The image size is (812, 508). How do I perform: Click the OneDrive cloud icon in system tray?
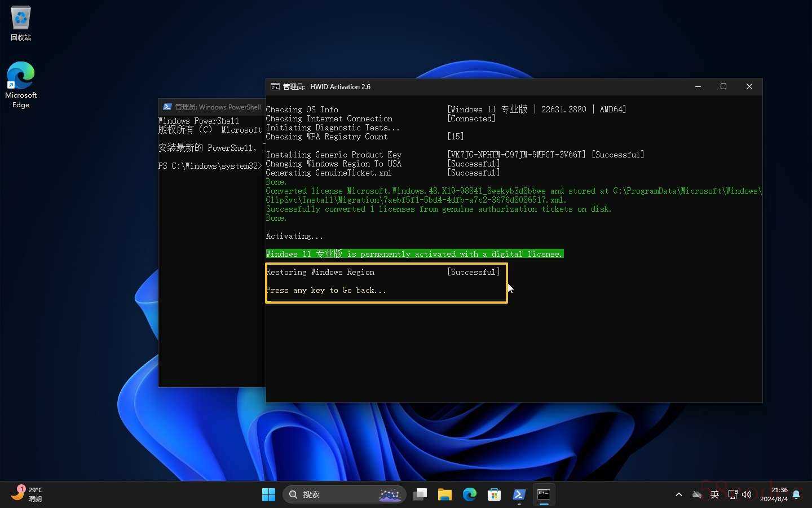(x=697, y=494)
